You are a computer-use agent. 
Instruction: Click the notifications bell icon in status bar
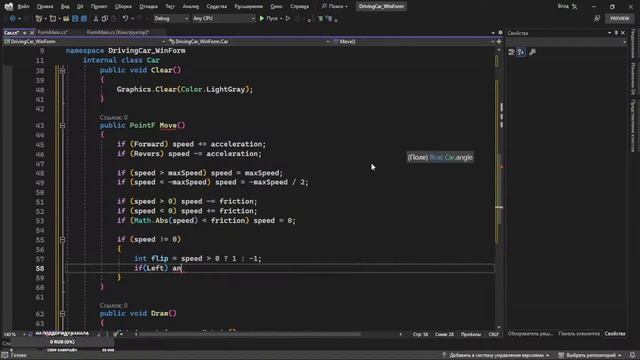pos(633,356)
